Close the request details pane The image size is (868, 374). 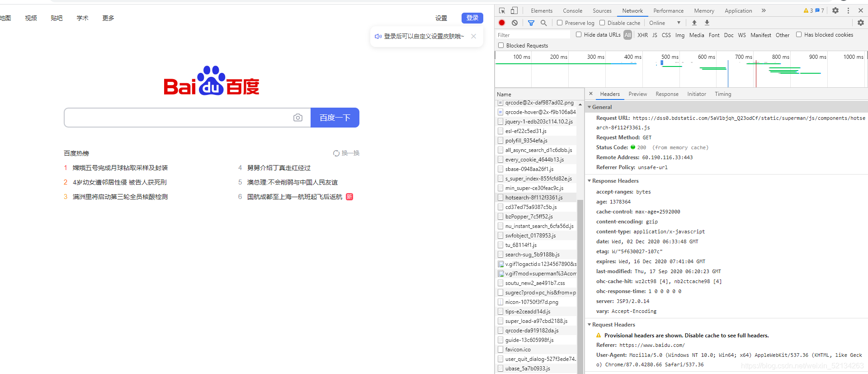point(591,94)
